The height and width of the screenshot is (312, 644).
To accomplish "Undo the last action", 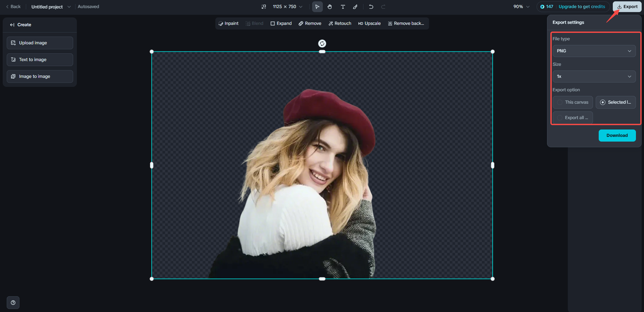I will coord(371,7).
